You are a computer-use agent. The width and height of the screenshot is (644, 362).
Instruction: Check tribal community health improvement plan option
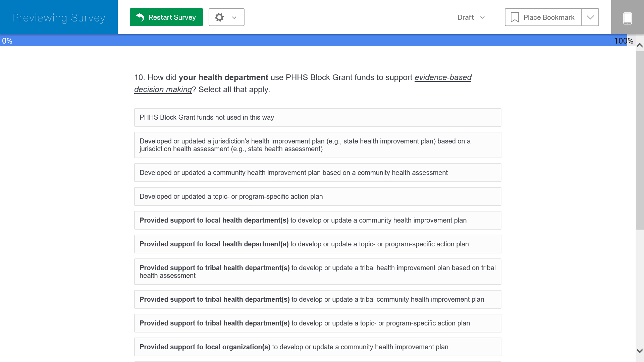pos(317,299)
